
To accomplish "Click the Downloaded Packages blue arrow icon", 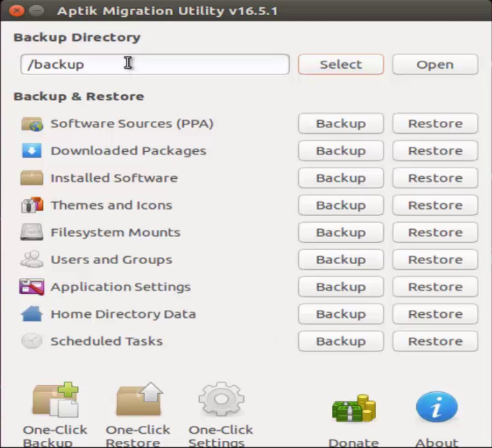I will pos(31,151).
